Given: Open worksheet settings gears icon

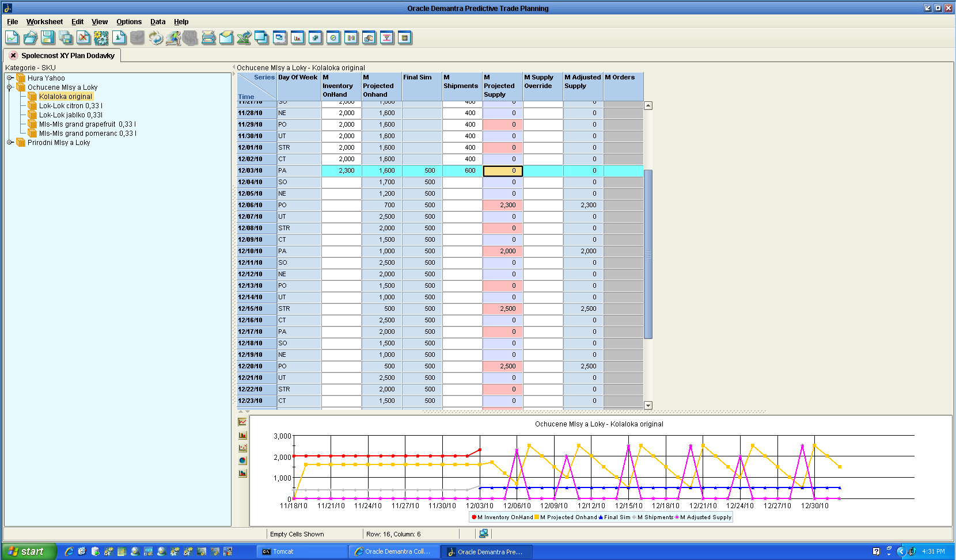Looking at the screenshot, I should [101, 38].
